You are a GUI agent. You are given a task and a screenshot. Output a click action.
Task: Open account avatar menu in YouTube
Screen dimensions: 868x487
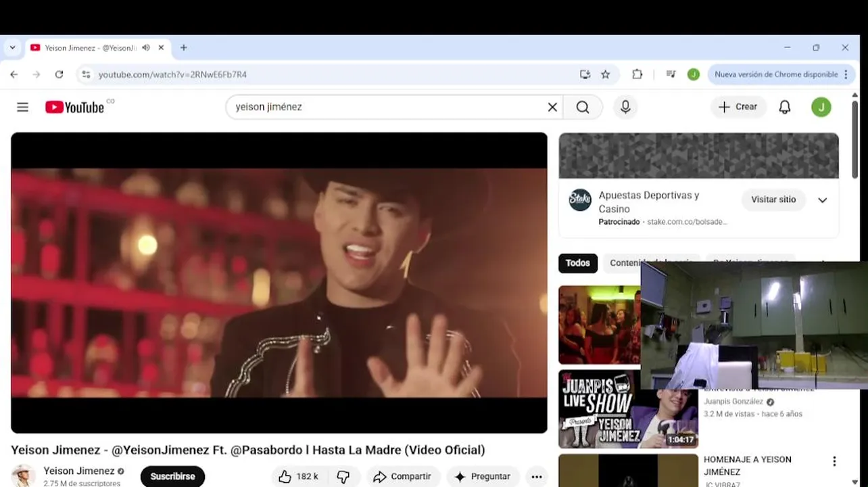[821, 107]
